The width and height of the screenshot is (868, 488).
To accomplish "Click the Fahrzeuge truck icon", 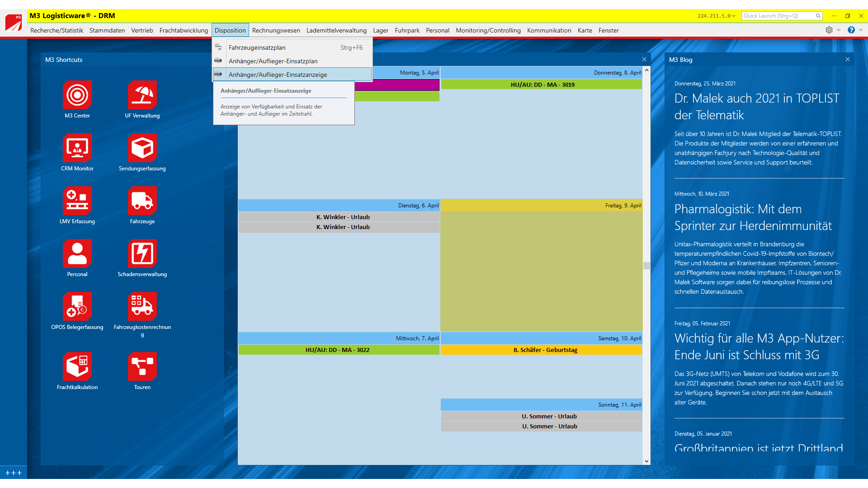I will click(142, 201).
